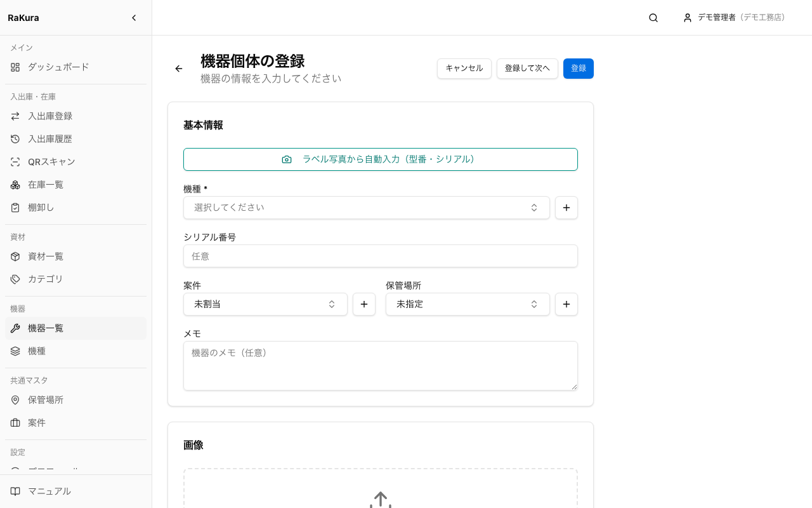The height and width of the screenshot is (508, 812).
Task: Open 棚卸し page
Action: click(x=75, y=208)
